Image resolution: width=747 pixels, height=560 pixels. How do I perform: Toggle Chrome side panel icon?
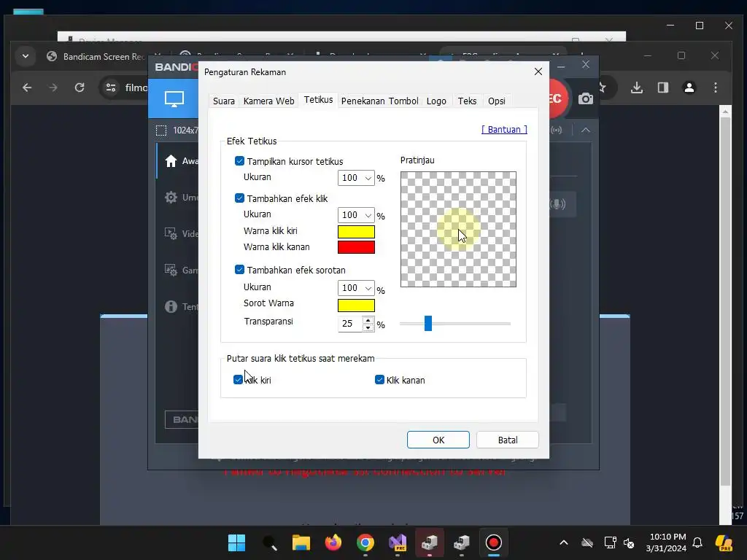pos(663,87)
